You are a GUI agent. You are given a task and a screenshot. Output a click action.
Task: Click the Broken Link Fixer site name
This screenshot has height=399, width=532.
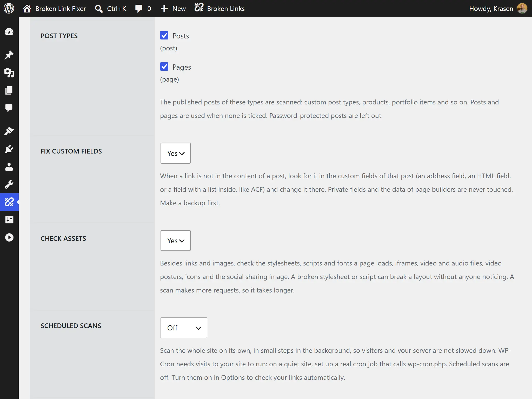61,9
